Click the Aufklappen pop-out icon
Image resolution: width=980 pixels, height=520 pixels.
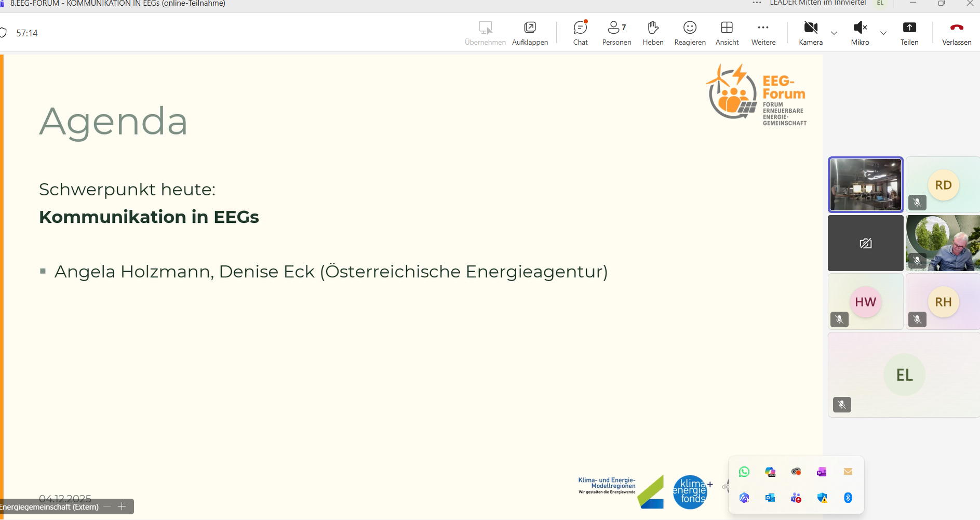(530, 33)
